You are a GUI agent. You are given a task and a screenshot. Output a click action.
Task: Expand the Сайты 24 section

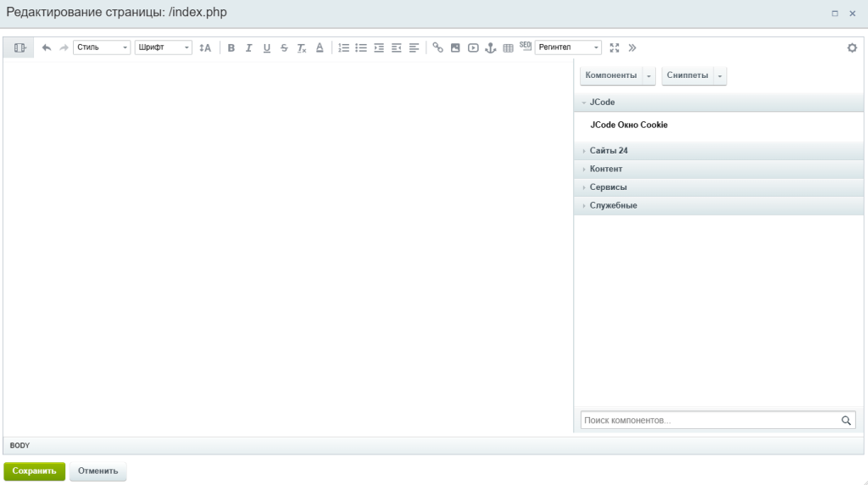point(609,151)
